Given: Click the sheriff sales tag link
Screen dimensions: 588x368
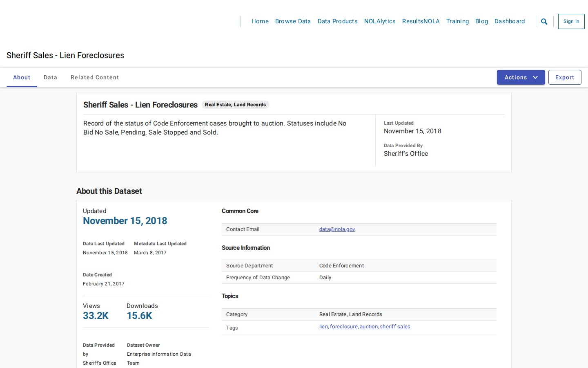Looking at the screenshot, I should click(395, 327).
